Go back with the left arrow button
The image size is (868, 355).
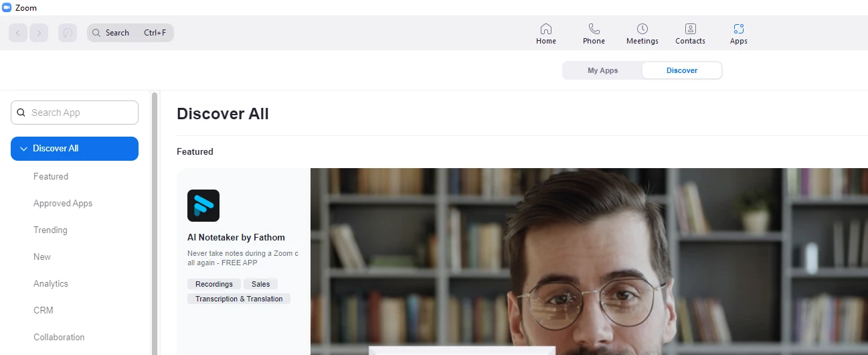point(18,33)
